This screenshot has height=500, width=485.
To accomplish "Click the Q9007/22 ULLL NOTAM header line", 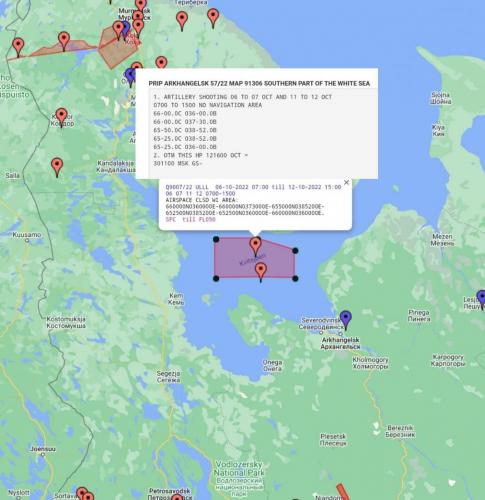I will [x=253, y=187].
